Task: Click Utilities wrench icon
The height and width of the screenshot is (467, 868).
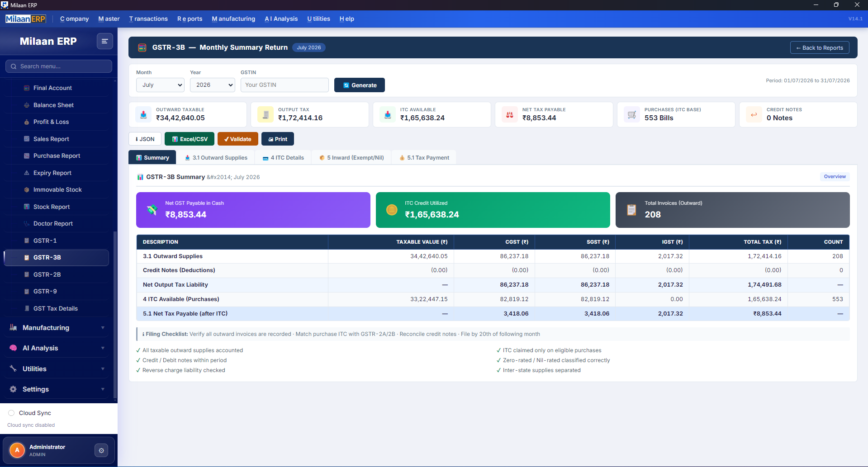Action: 13,368
